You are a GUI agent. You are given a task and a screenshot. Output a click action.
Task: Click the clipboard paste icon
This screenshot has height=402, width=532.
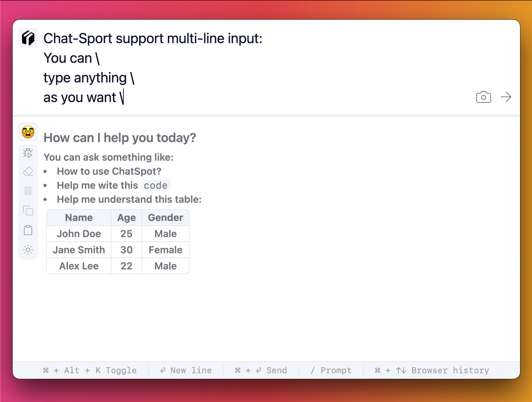point(28,230)
